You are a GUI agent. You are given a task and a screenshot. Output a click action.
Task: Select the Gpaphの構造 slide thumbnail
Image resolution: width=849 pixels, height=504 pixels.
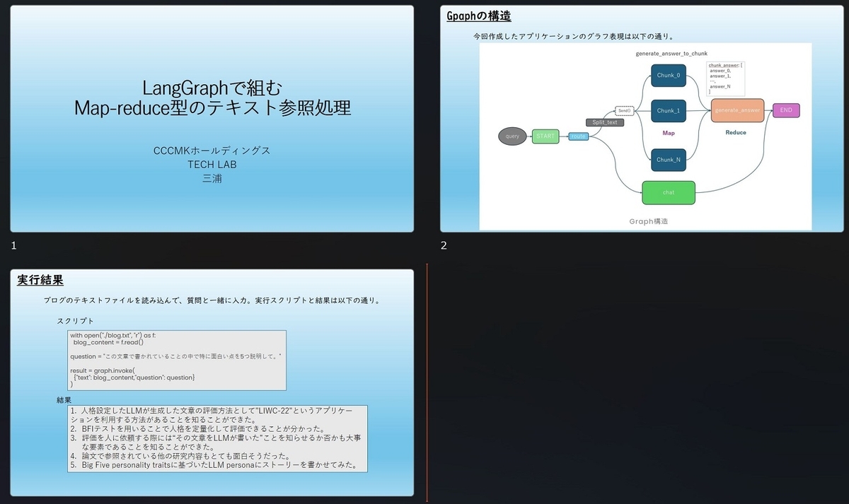(x=642, y=119)
